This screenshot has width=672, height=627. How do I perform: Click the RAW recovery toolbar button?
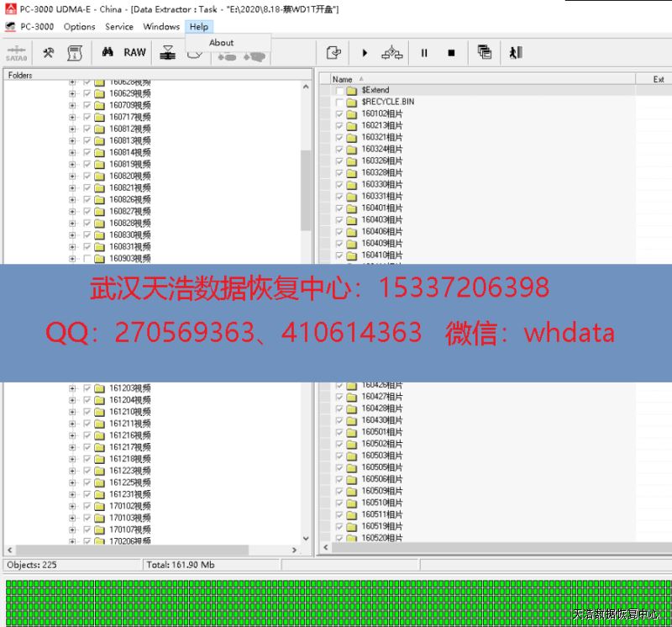tap(134, 52)
